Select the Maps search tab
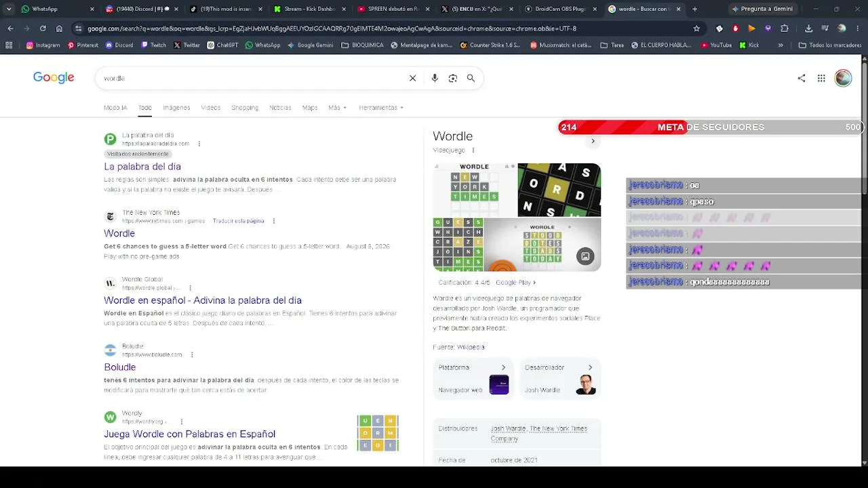 coord(310,108)
